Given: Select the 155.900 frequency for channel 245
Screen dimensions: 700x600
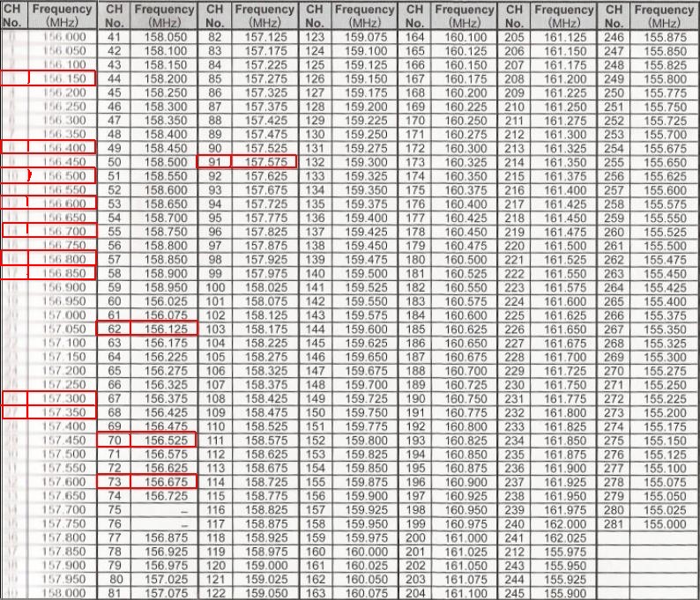Looking at the screenshot, I should (x=564, y=593).
